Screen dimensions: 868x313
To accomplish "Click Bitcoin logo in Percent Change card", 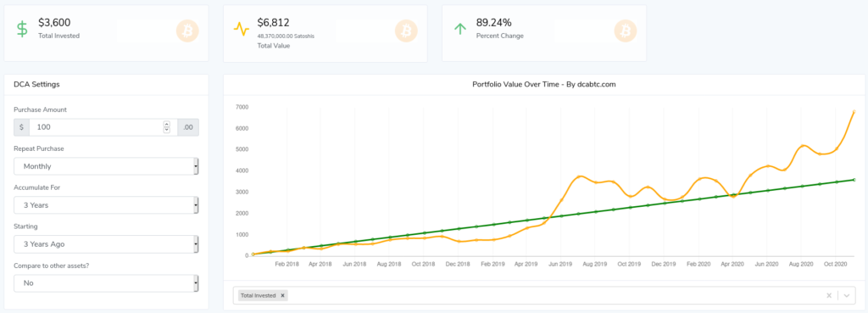I will click(626, 31).
